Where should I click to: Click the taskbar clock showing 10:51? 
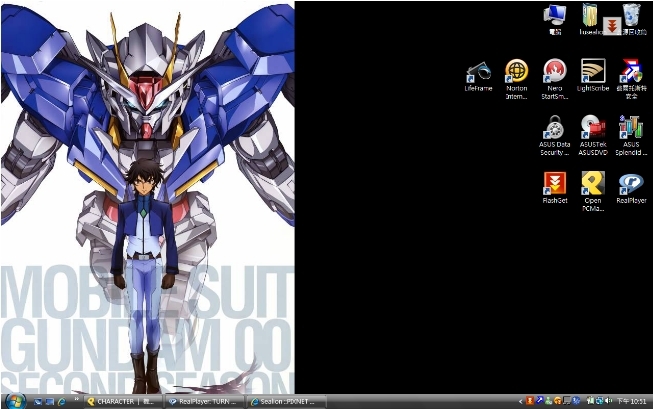click(631, 401)
